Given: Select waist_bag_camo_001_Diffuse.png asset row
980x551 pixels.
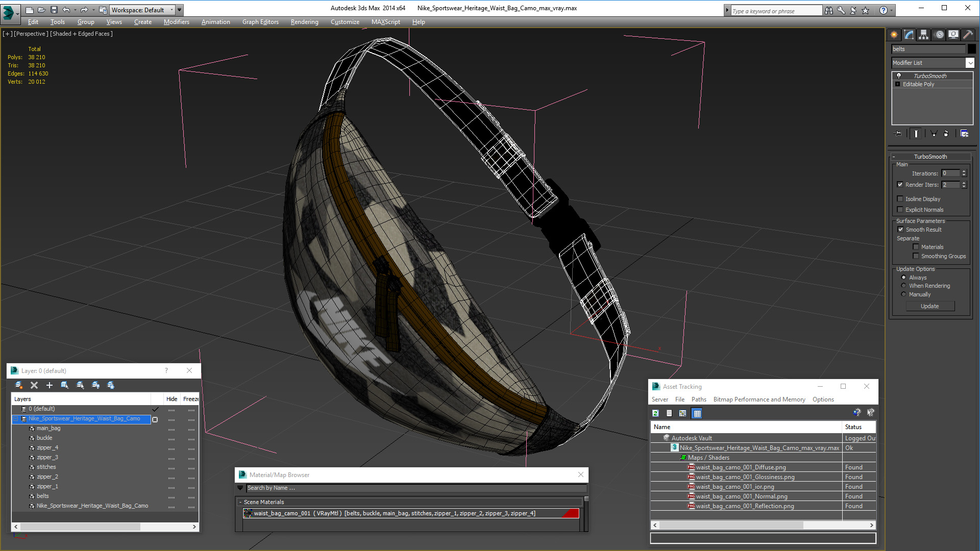Looking at the screenshot, I should tap(763, 467).
